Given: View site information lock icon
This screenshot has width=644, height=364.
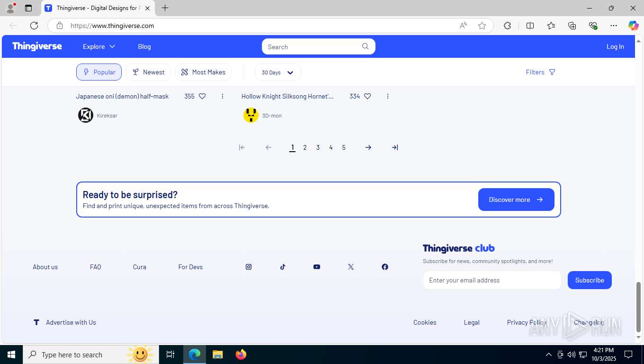Looking at the screenshot, I should [60, 26].
